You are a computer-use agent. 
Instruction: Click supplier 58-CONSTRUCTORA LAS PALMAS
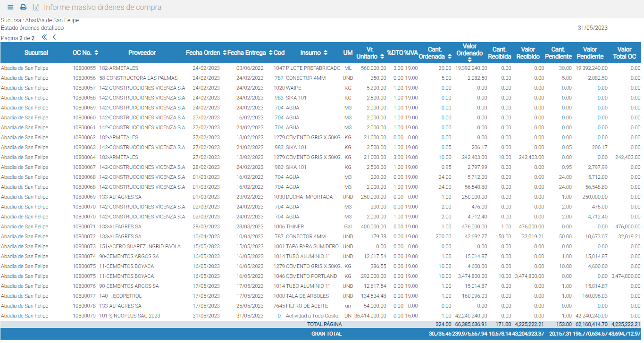(x=138, y=78)
